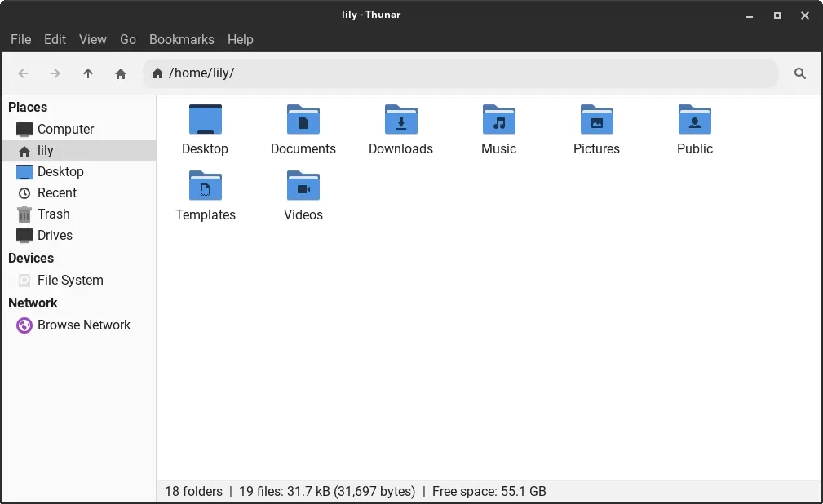Screen dimensions: 823x504
Task: Go to home folder via toolbar icon
Action: point(121,73)
